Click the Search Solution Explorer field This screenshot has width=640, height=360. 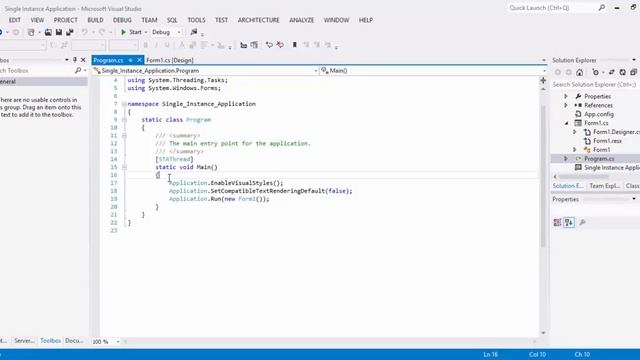pos(594,84)
